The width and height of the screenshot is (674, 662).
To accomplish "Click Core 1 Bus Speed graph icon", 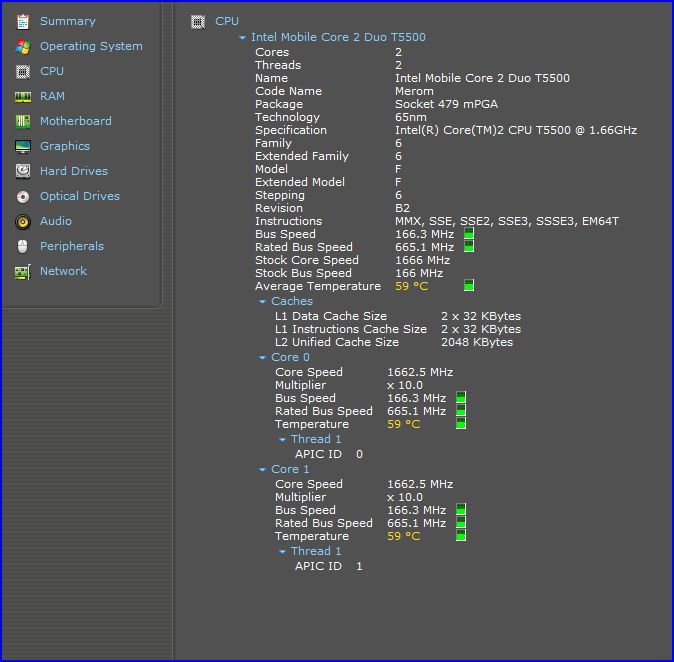I will click(x=461, y=509).
